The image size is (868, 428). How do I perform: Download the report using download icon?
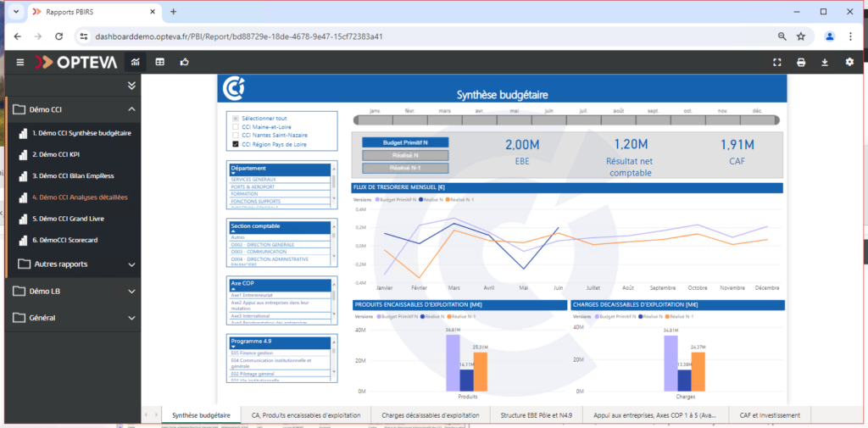click(825, 62)
